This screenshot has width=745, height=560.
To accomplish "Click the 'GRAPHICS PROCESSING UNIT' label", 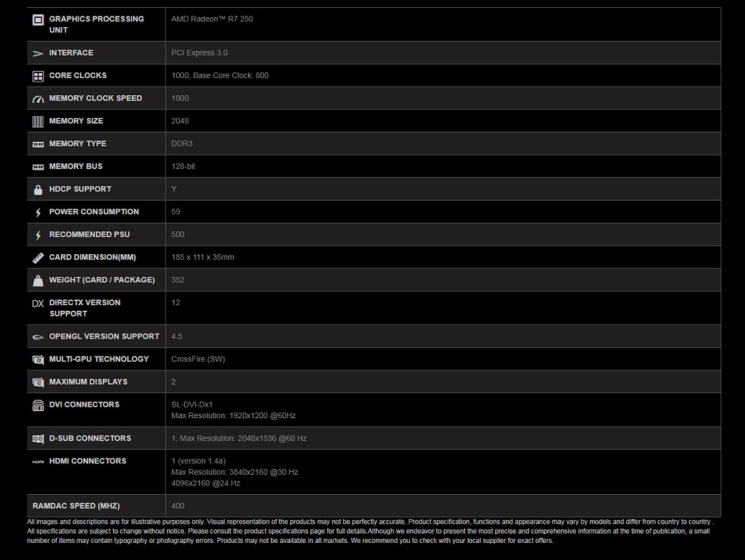I will pyautogui.click(x=97, y=24).
